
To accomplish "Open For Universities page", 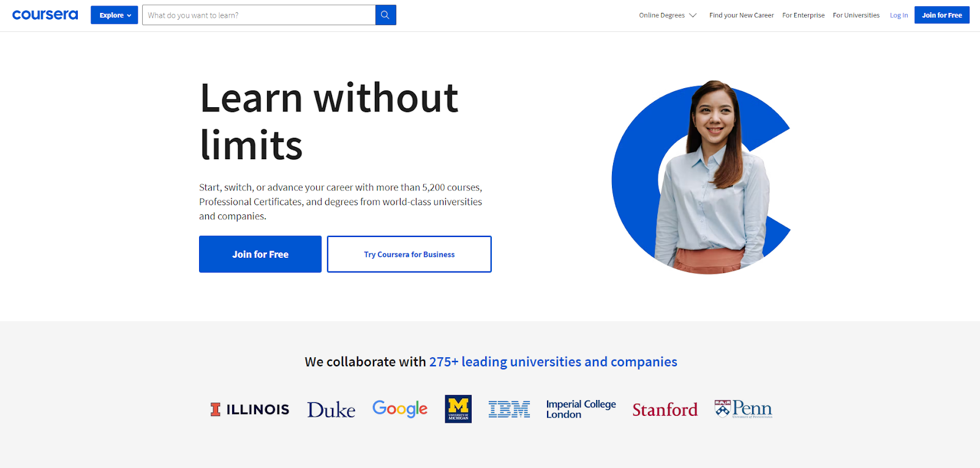I will coord(856,15).
